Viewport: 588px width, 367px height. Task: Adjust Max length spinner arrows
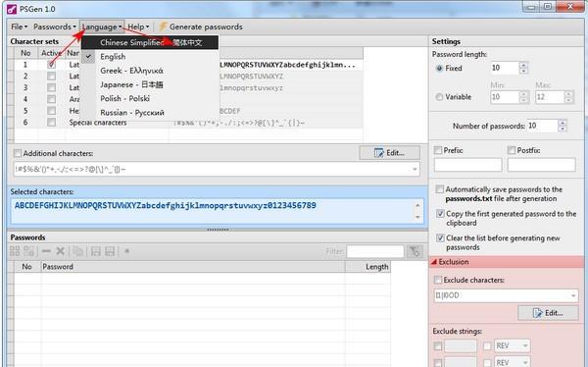568,97
